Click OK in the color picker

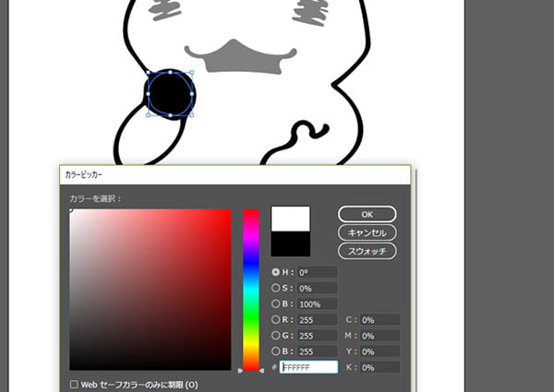367,214
